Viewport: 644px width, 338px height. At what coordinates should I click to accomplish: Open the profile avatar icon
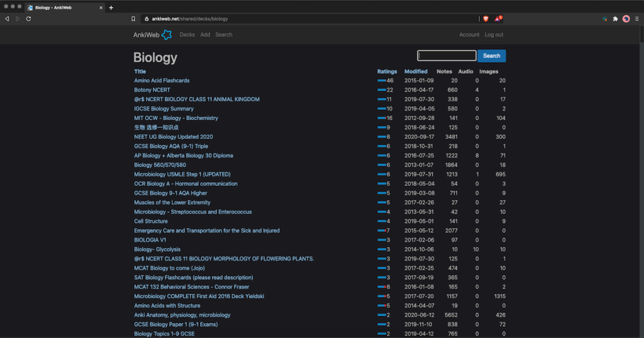tap(626, 19)
